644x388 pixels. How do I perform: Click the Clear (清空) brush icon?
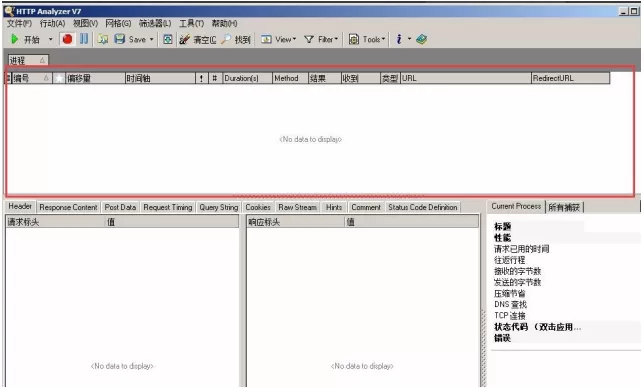click(x=184, y=39)
